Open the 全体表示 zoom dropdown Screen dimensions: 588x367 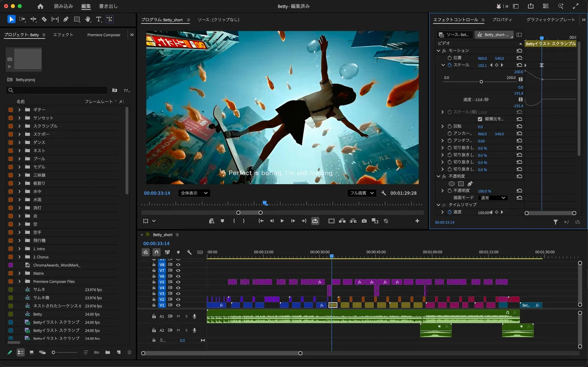(194, 193)
